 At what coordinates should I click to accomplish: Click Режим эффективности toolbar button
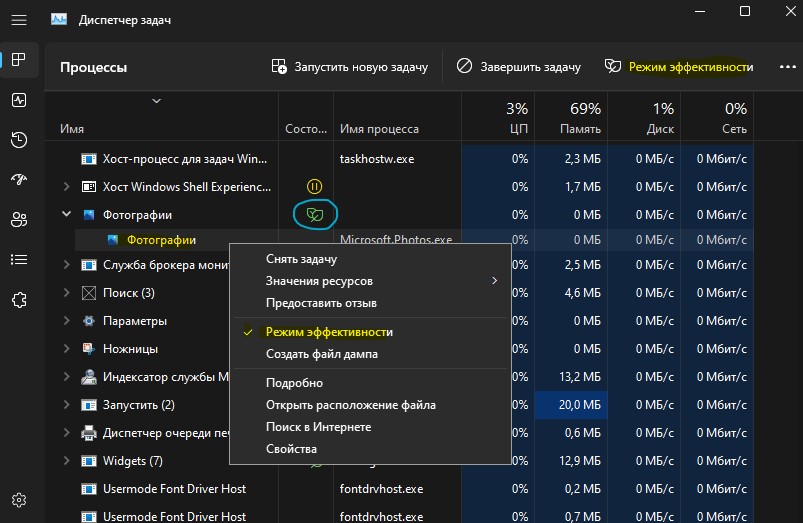pyautogui.click(x=679, y=67)
